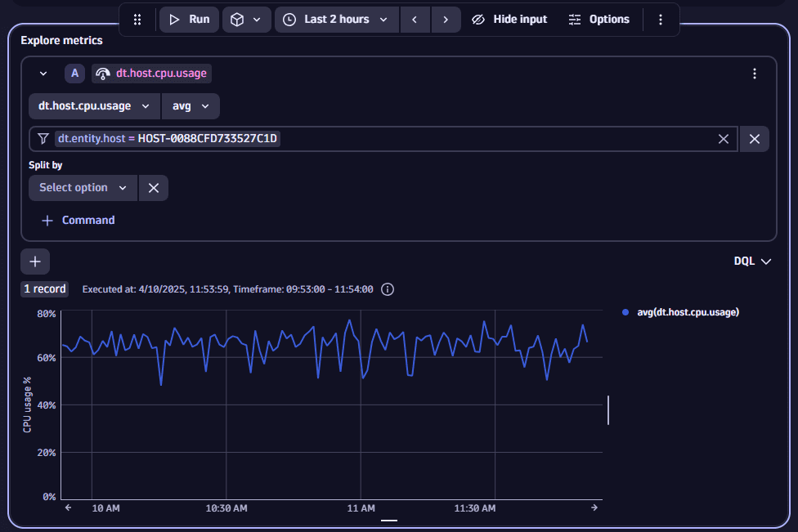Click the 60% y-axis label
The image size is (798, 532).
coord(47,358)
